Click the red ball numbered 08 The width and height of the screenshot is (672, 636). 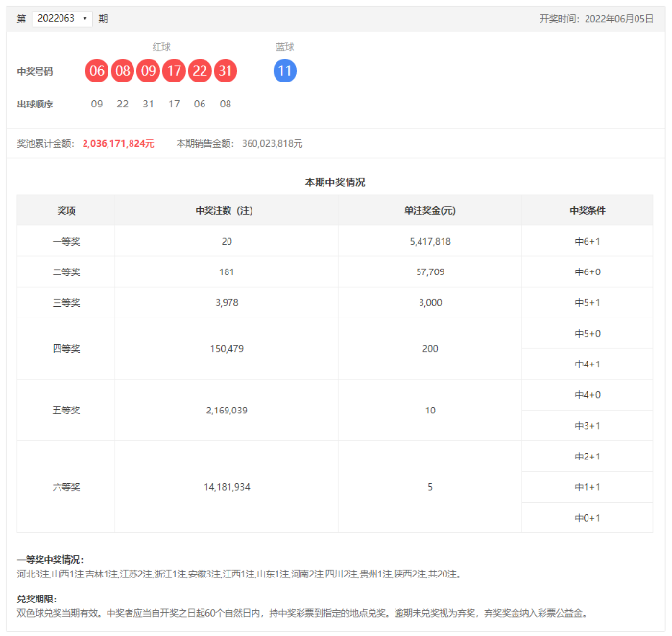click(x=122, y=71)
